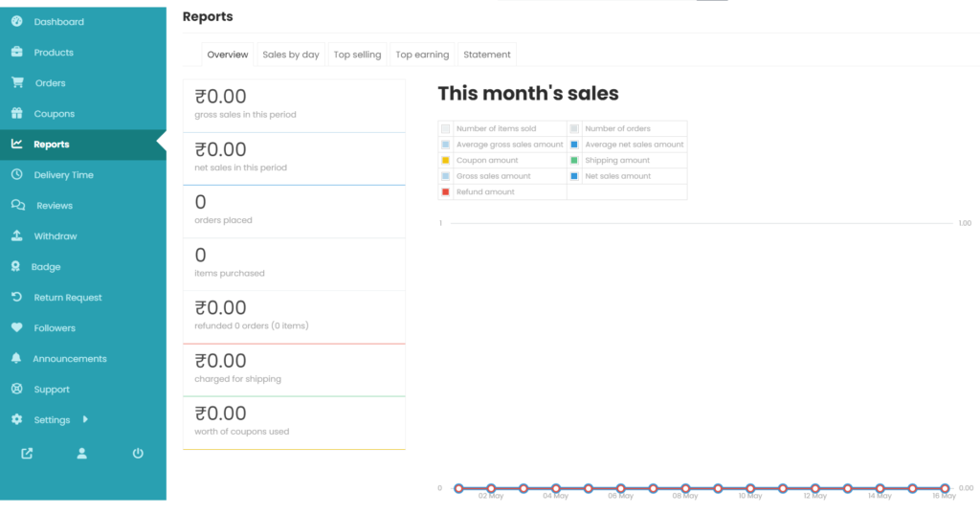
Task: Open the Delivery Time clock icon
Action: pyautogui.click(x=17, y=174)
